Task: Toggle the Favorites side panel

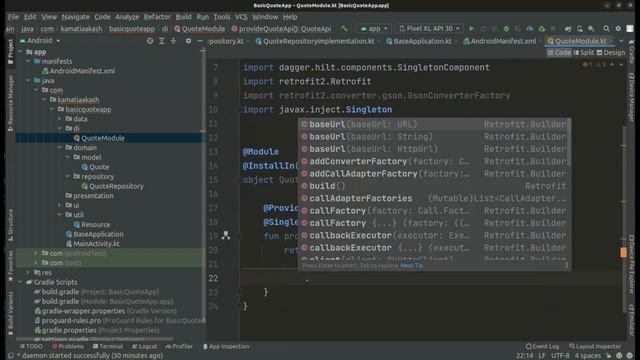Action: [x=11, y=266]
